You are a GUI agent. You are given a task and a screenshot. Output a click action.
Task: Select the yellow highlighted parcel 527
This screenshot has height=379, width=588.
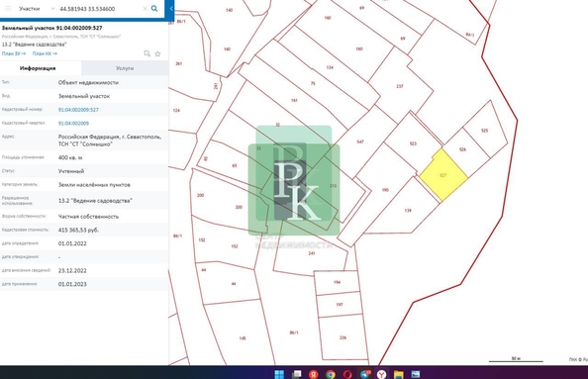443,175
